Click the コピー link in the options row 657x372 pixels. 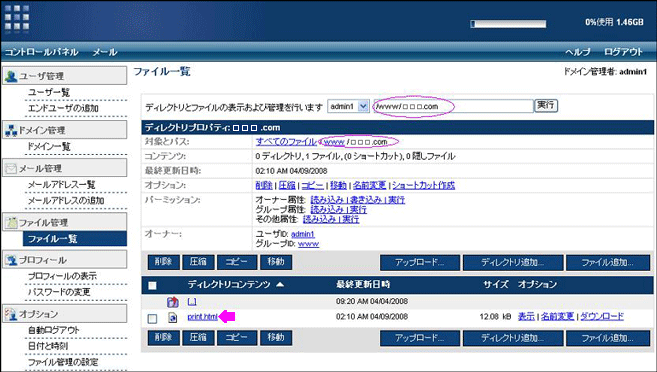[313, 185]
